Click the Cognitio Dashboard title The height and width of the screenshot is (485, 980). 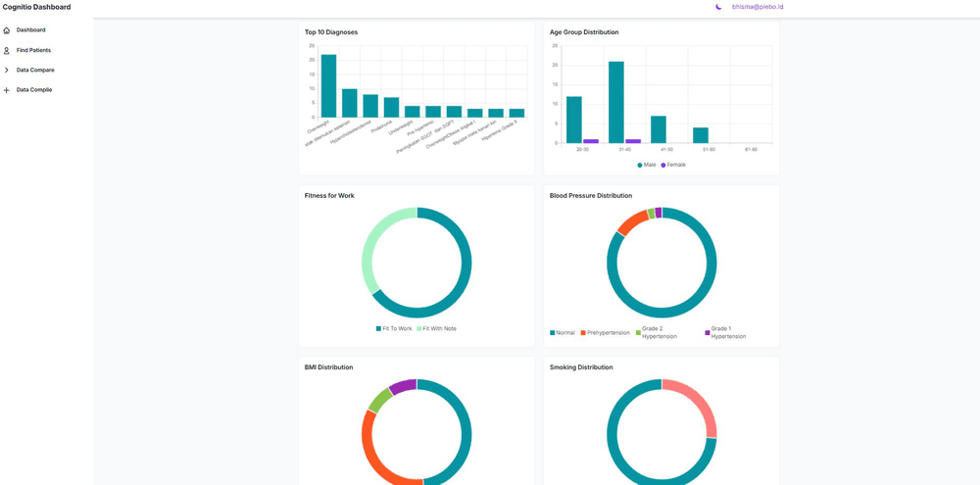(x=37, y=7)
